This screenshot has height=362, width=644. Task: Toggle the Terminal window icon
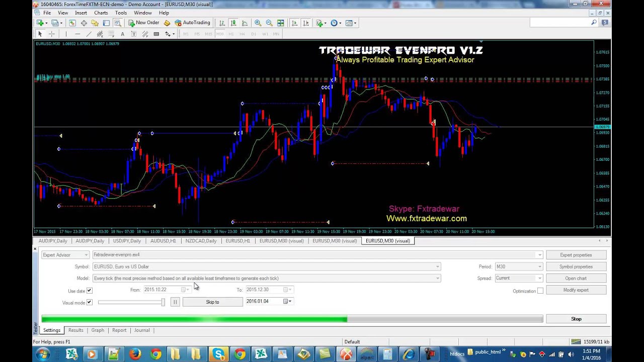(x=106, y=23)
